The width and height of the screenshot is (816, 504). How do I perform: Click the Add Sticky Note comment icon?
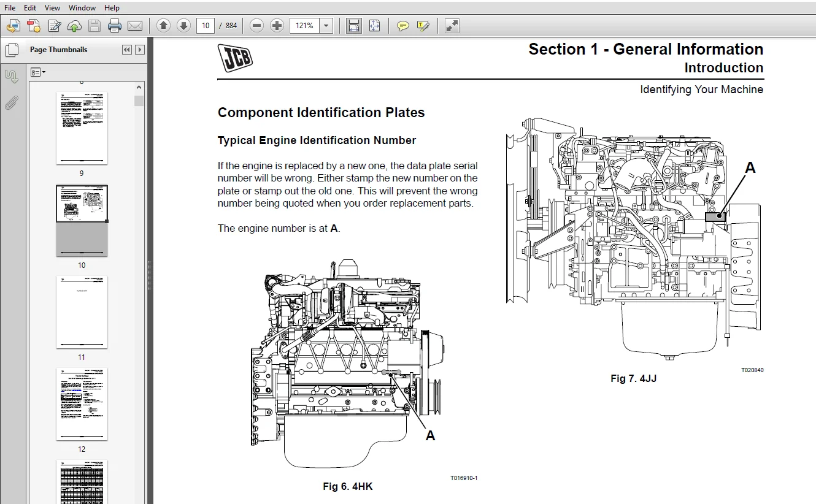point(403,26)
